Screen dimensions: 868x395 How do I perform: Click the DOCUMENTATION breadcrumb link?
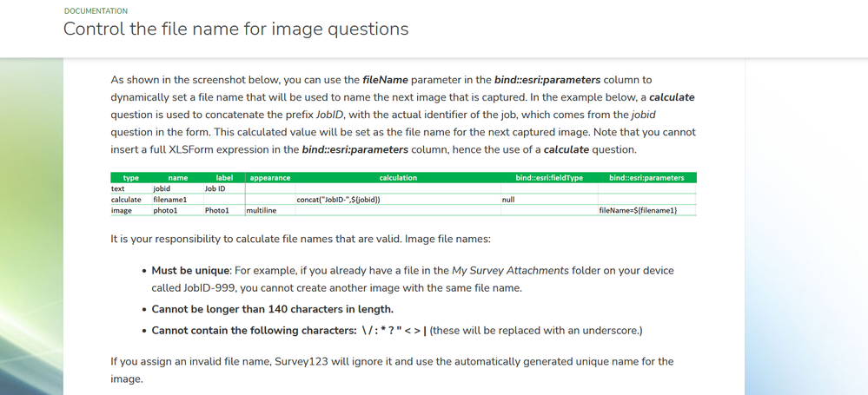[x=96, y=11]
